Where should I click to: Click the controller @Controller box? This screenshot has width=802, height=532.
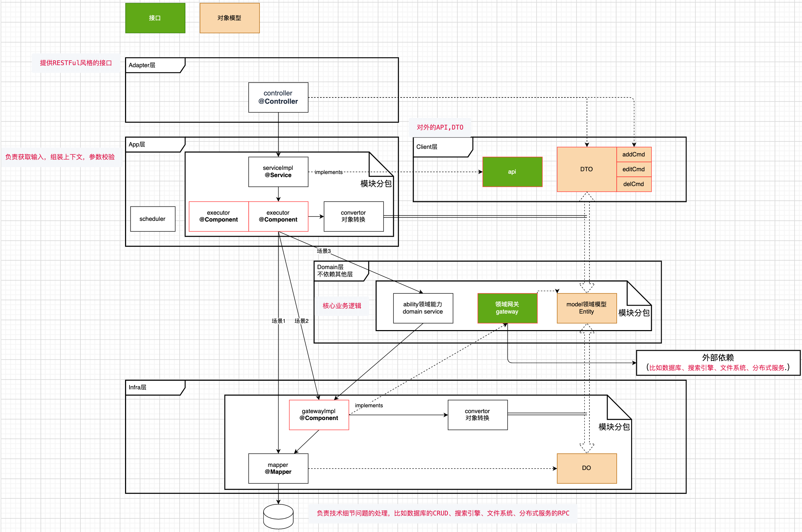278,98
